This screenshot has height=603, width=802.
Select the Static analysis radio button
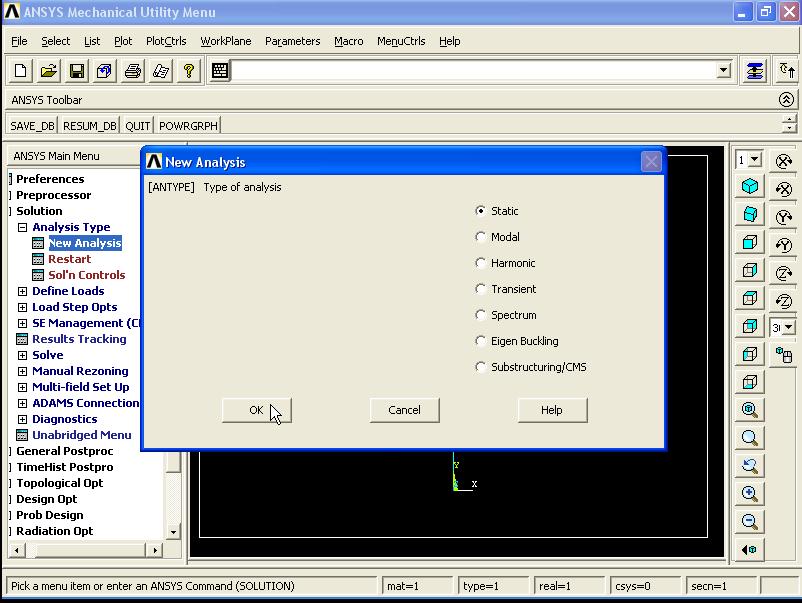point(480,211)
